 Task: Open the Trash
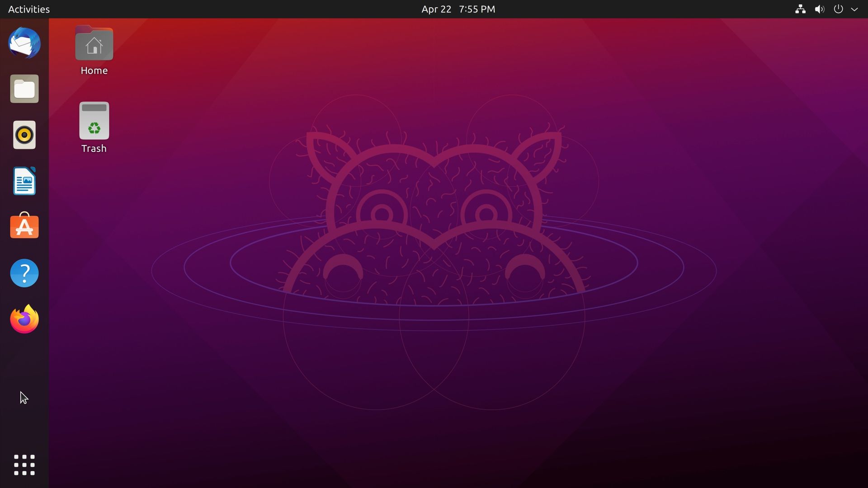coord(94,121)
